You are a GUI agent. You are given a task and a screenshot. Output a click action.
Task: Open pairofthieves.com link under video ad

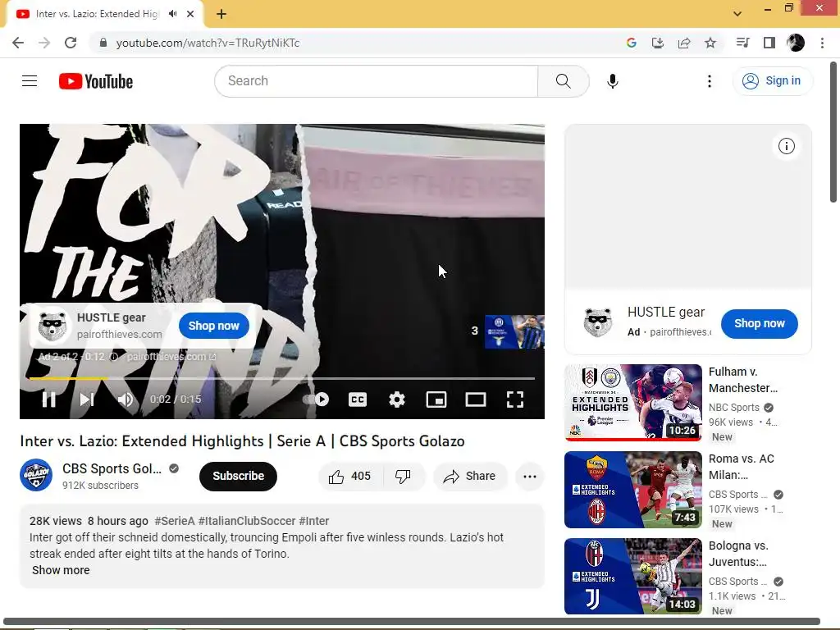coord(171,357)
